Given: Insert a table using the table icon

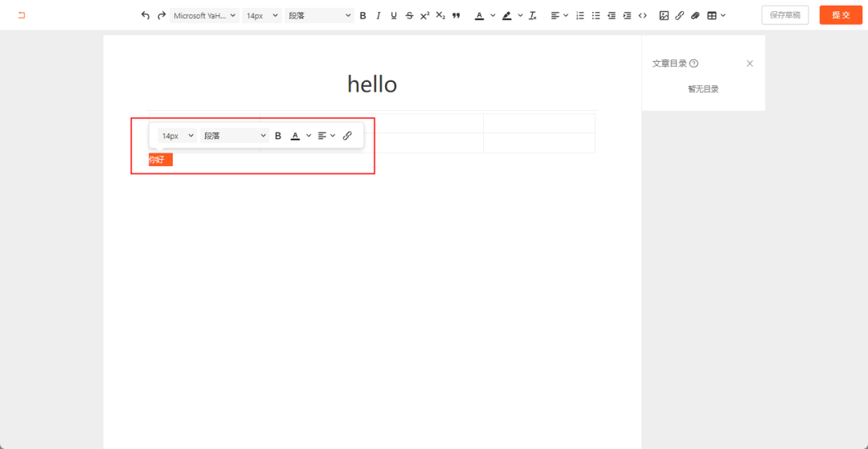Looking at the screenshot, I should [712, 15].
